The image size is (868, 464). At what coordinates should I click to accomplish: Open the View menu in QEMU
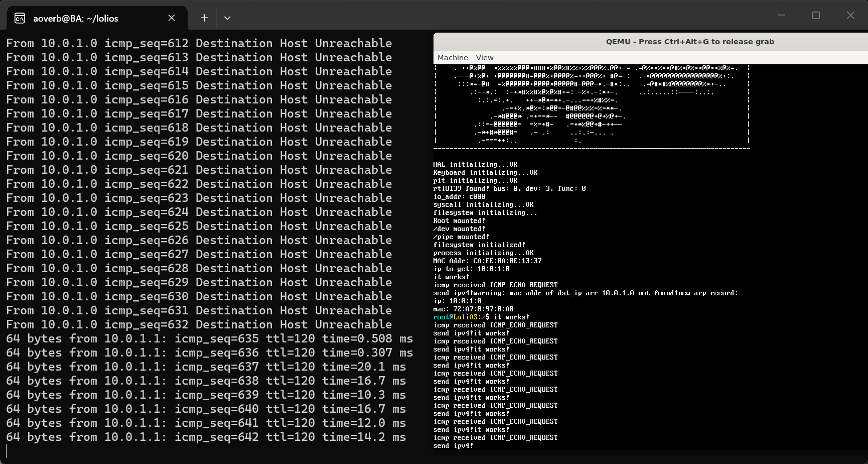click(484, 58)
